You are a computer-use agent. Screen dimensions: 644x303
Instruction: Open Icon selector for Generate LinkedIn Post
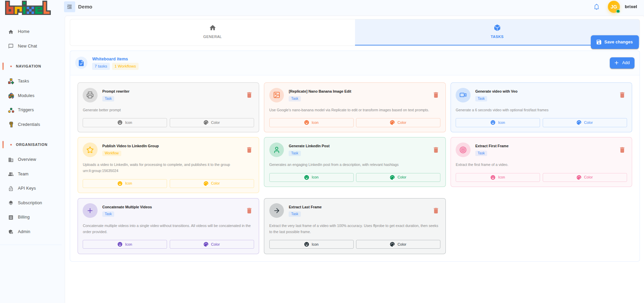pos(311,177)
